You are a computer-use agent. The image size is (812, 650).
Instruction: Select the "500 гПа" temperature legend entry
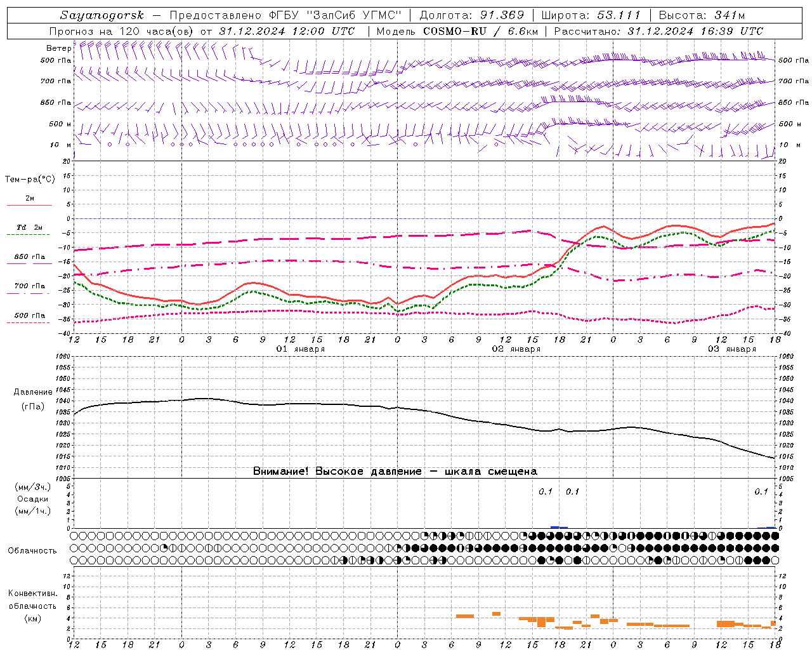[x=29, y=315]
